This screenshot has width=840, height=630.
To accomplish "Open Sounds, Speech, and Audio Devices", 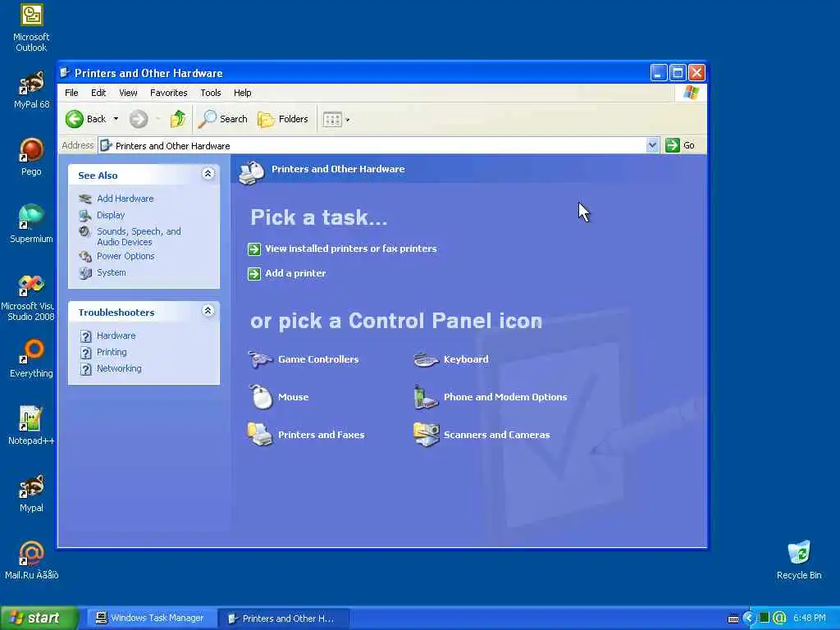I will point(139,237).
